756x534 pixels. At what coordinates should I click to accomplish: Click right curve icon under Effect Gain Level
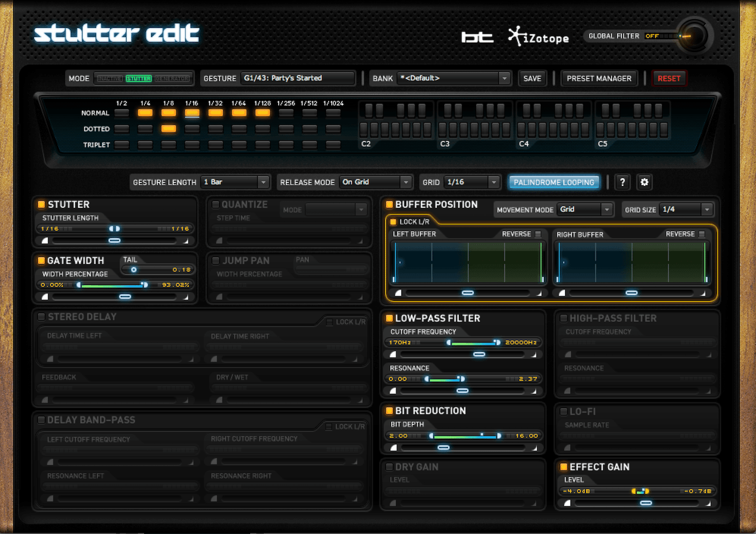(708, 503)
